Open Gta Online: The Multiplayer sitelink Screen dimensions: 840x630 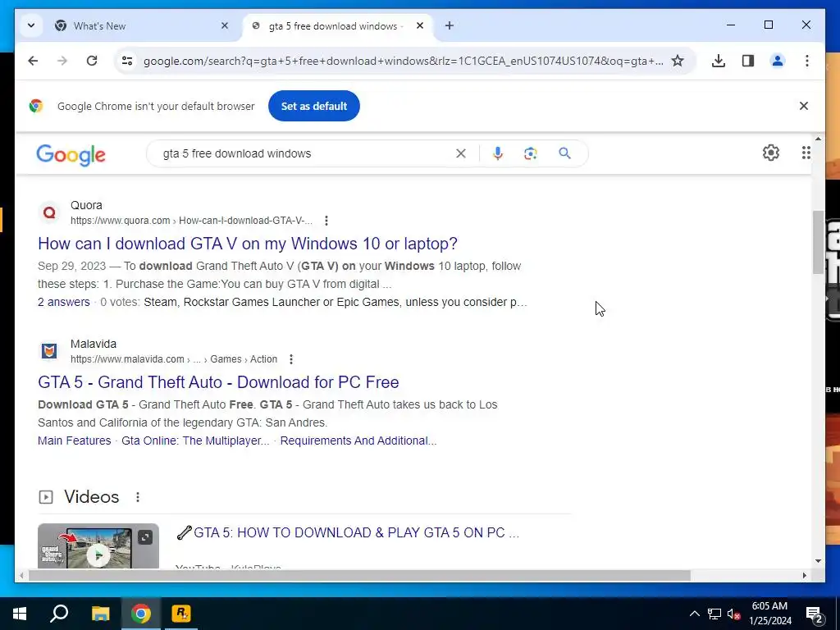[x=195, y=441]
